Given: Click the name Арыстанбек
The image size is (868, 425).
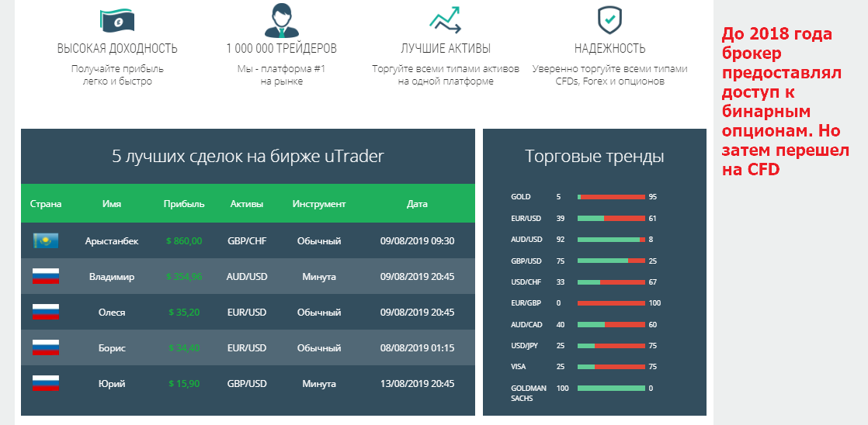Looking at the screenshot, I should click(x=112, y=241).
